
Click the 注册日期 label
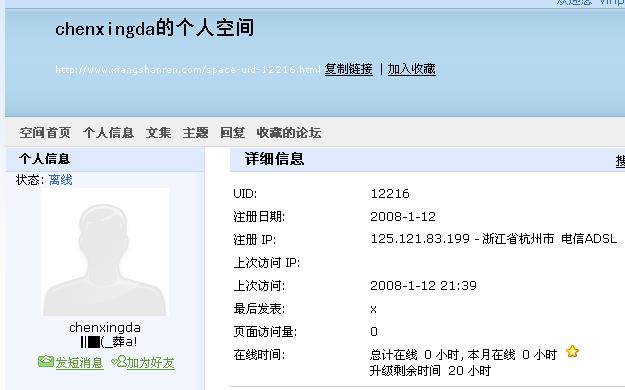[x=259, y=217]
